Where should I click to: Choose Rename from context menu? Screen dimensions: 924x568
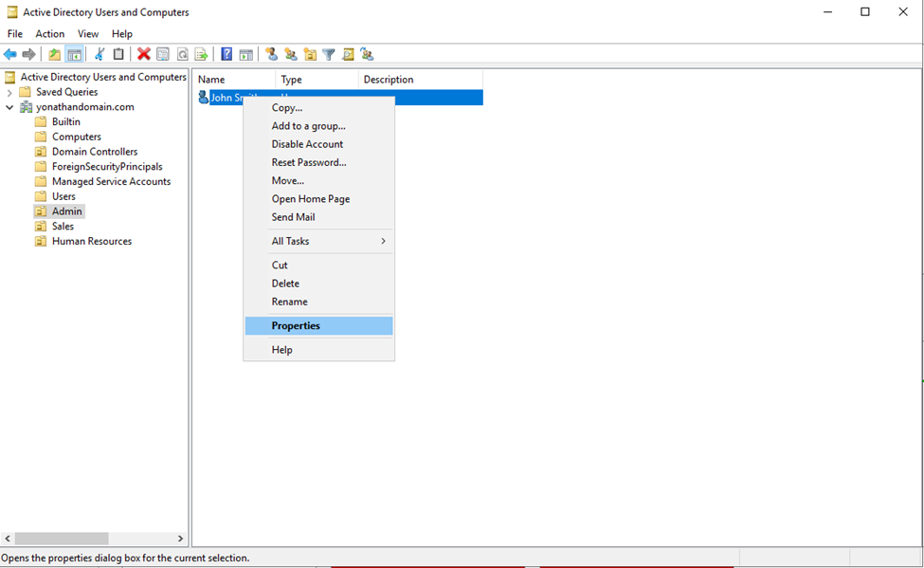coord(318,302)
